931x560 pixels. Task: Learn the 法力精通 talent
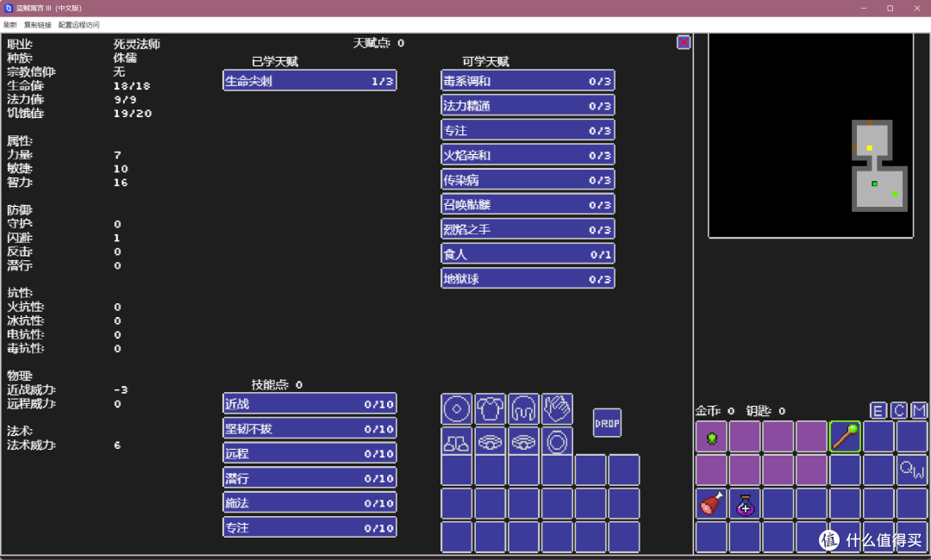coord(528,106)
